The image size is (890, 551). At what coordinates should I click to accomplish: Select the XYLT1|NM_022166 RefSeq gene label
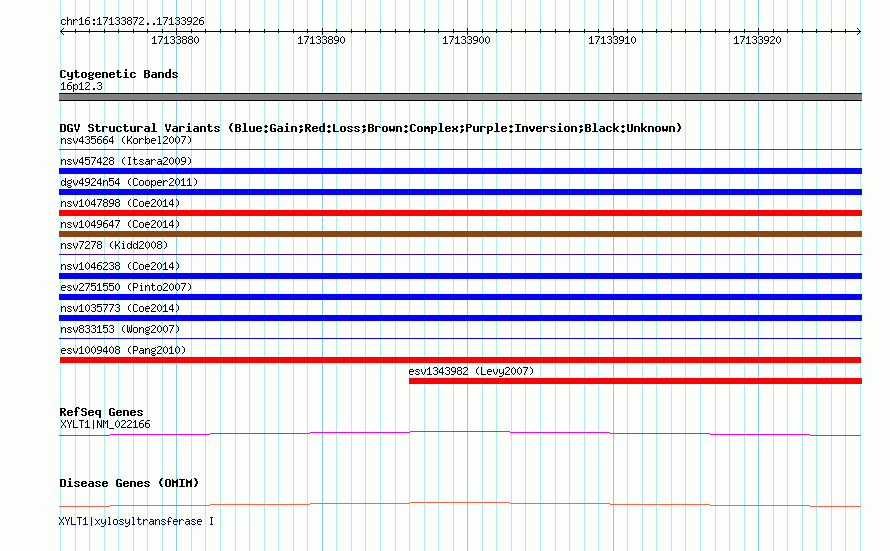pos(105,424)
